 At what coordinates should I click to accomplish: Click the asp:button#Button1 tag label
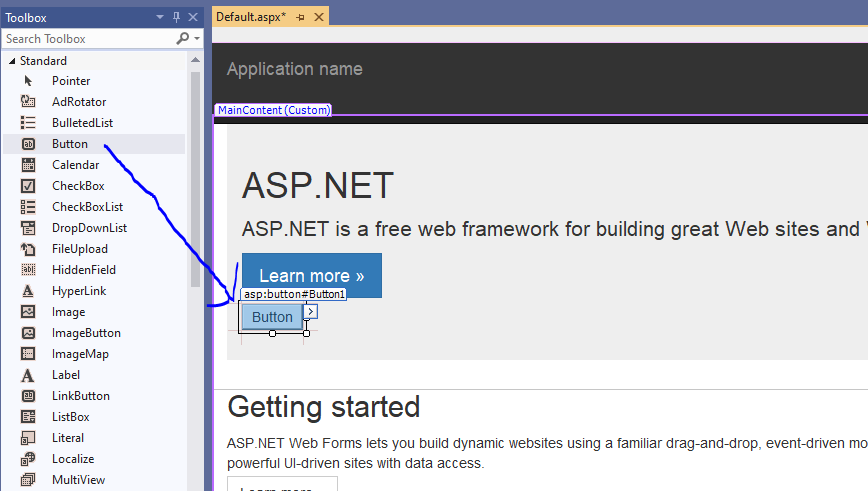pos(294,294)
